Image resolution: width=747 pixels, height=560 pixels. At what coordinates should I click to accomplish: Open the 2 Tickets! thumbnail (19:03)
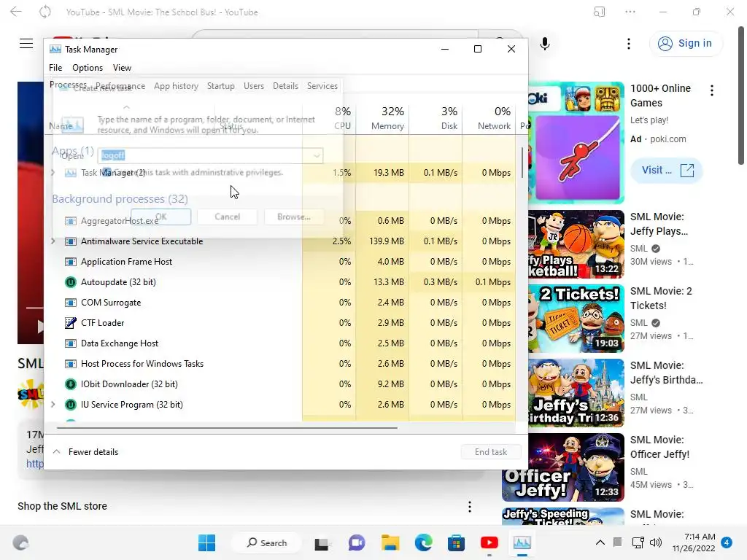576,319
